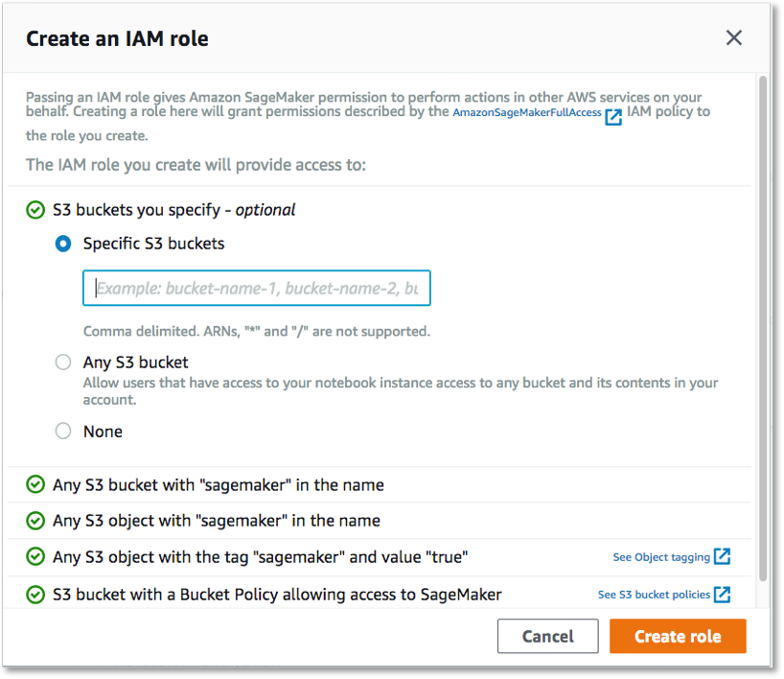The height and width of the screenshot is (679, 784).
Task: Click external link icon next to See Object tagging
Action: (722, 556)
